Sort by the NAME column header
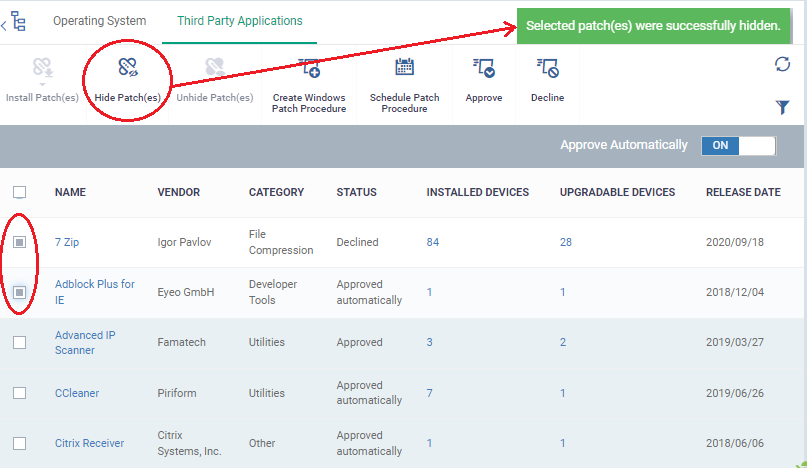The image size is (807, 468). tap(71, 192)
